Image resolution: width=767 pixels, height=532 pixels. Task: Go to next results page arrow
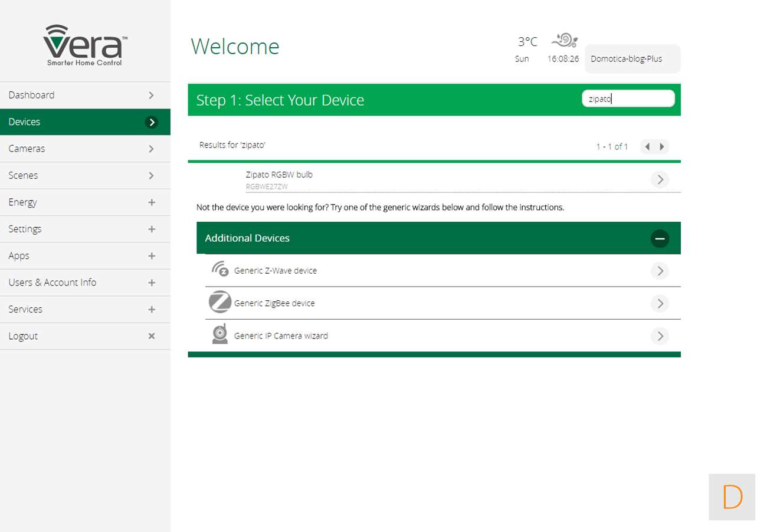click(661, 146)
